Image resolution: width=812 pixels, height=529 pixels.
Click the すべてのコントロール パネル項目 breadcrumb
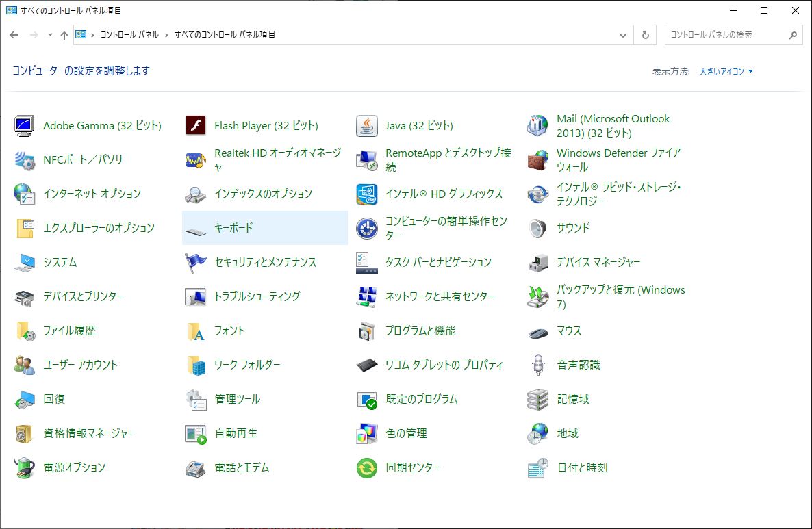point(225,35)
